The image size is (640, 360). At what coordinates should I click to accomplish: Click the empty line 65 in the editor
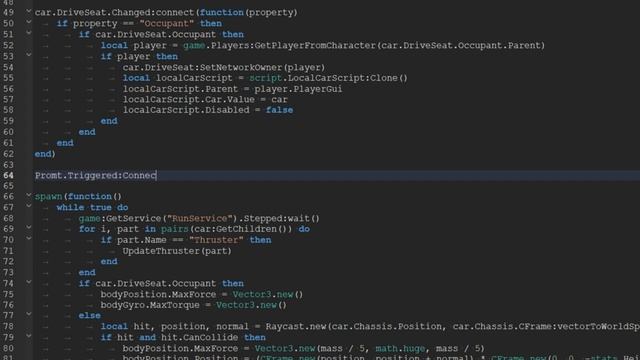336,186
